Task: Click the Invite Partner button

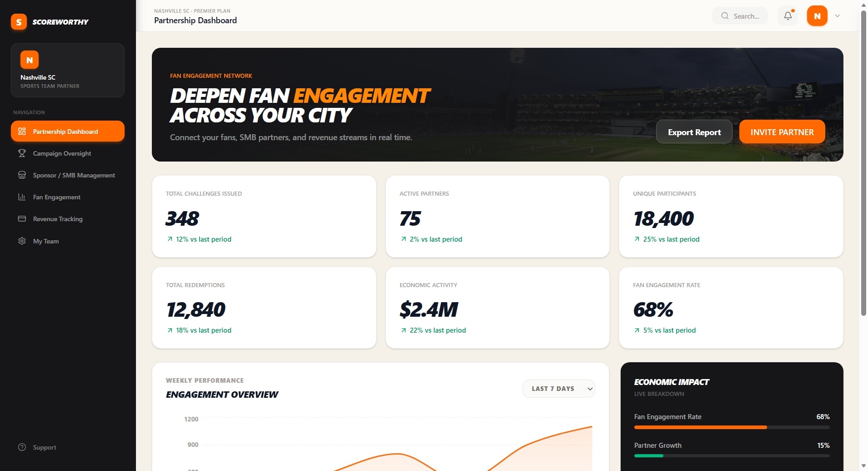Action: click(782, 132)
